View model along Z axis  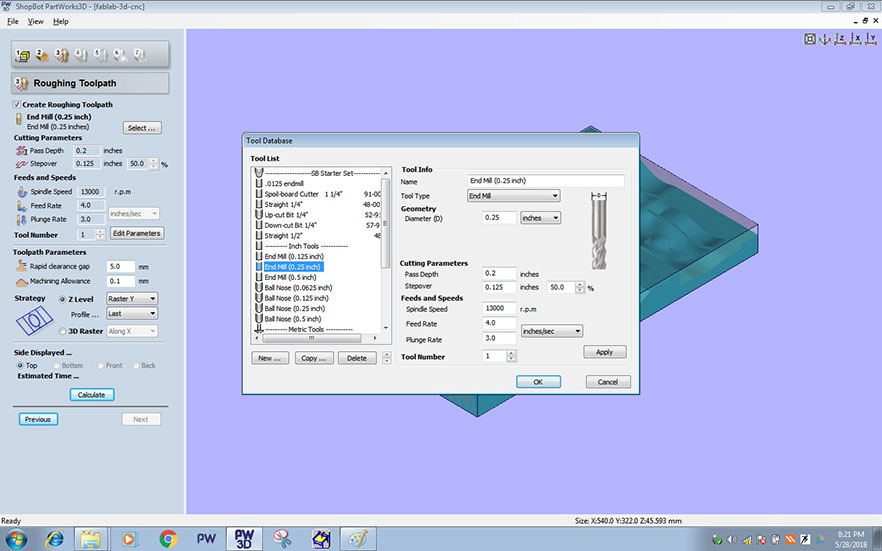(x=840, y=39)
